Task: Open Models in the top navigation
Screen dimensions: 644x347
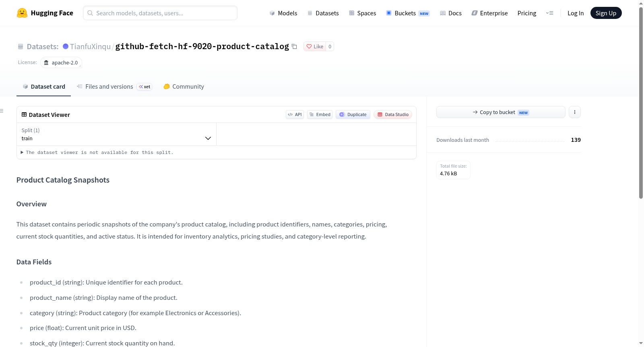Action: [x=283, y=13]
